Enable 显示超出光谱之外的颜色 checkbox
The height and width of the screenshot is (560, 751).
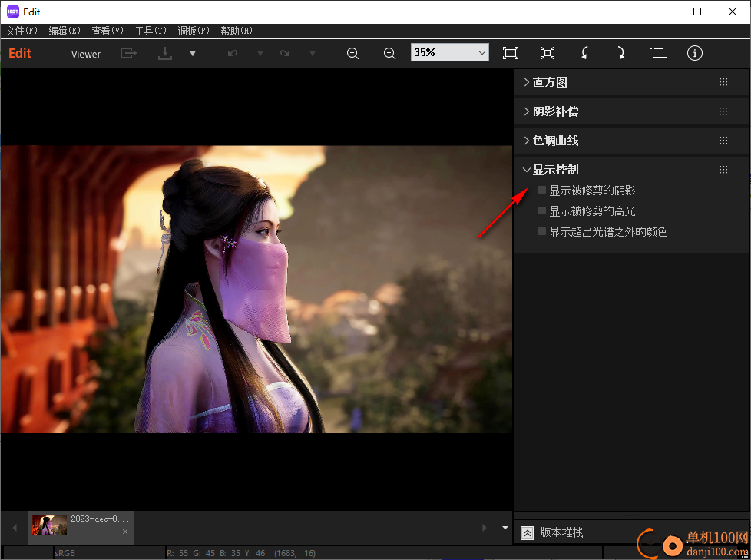tap(542, 232)
